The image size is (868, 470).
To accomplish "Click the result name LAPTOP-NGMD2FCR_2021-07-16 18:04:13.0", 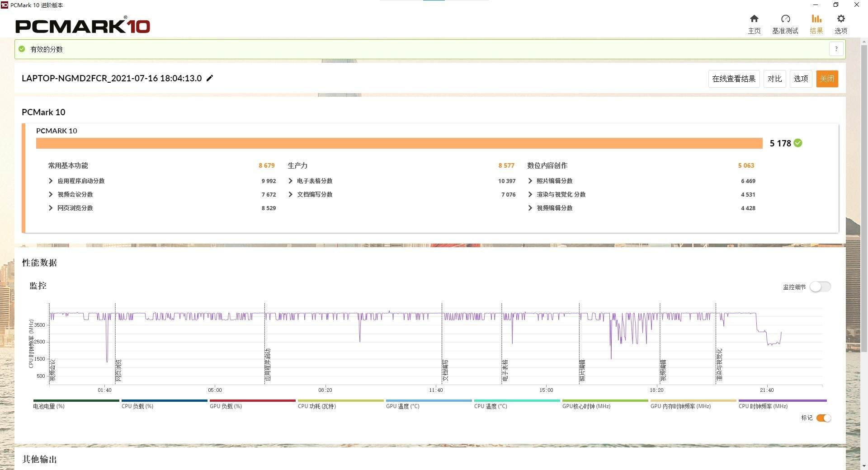I will pyautogui.click(x=112, y=78).
